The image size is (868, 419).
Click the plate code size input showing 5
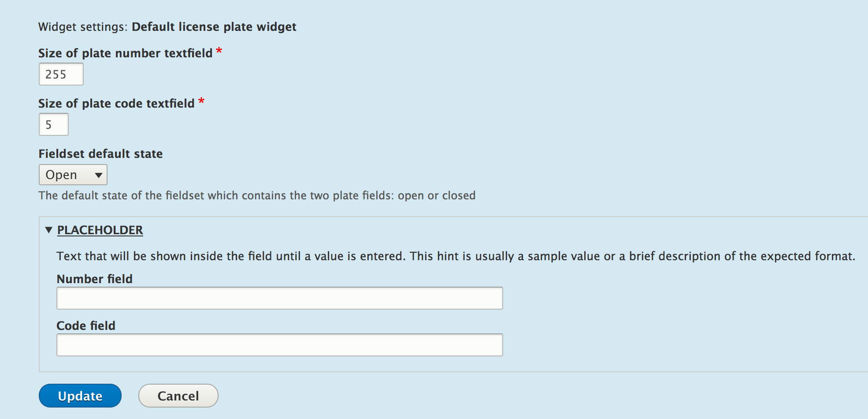tap(54, 124)
